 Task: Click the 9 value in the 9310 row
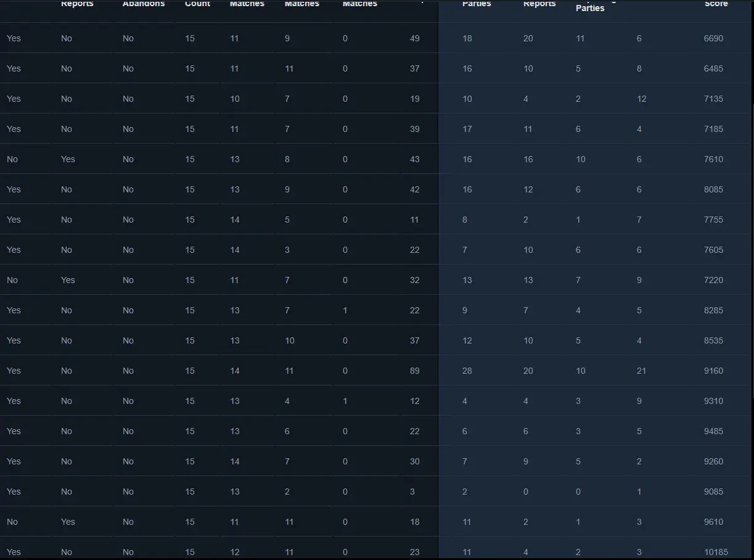click(639, 401)
